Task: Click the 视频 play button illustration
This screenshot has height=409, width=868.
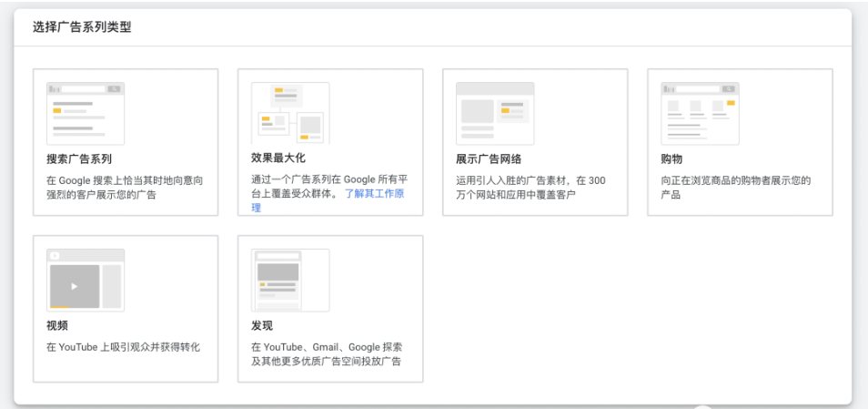Action: coord(75,285)
